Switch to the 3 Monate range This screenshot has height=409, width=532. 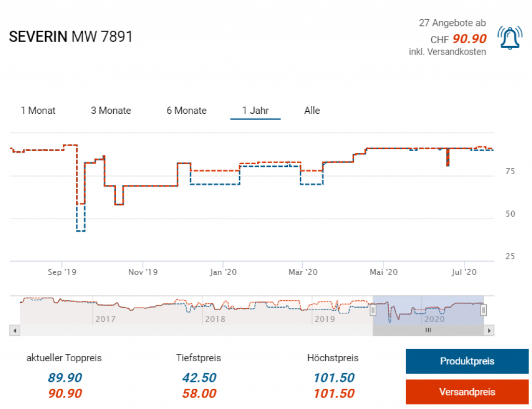[x=111, y=111]
